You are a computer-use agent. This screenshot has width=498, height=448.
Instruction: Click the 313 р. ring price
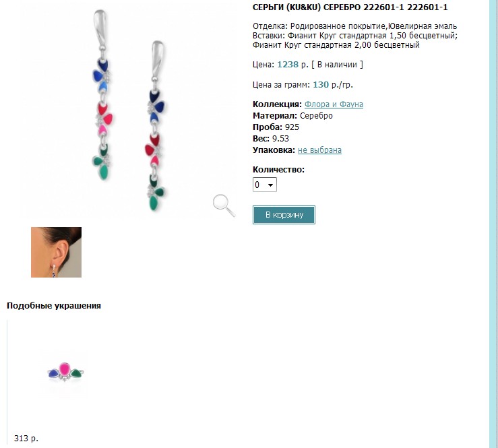(26, 439)
